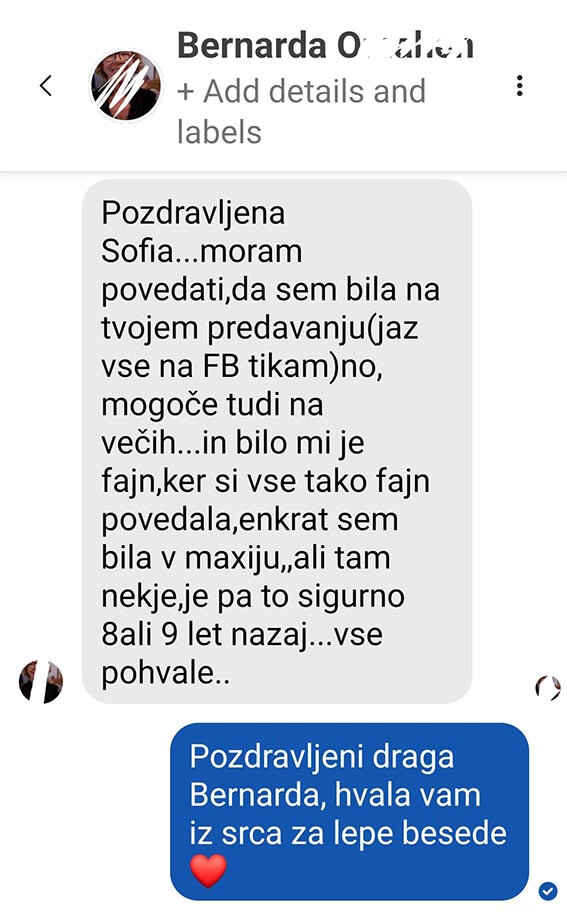The height and width of the screenshot is (917, 567).
Task: Go back using the left arrow
Action: point(46,85)
